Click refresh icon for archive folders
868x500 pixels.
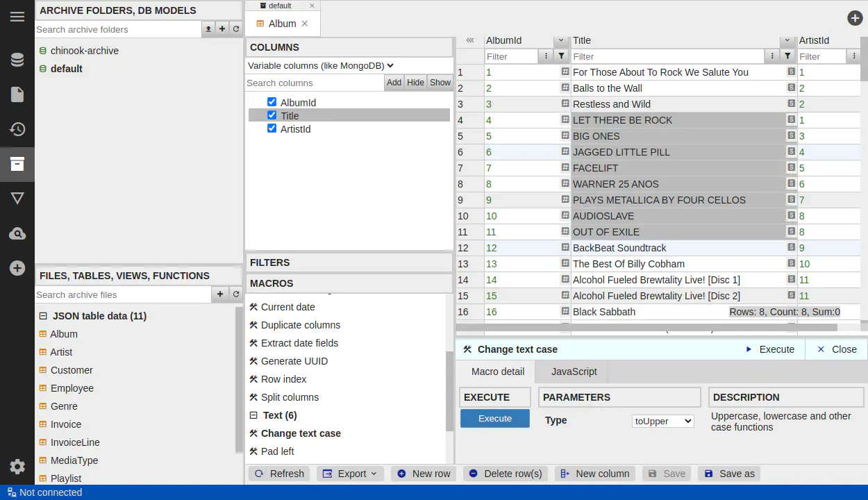click(236, 29)
